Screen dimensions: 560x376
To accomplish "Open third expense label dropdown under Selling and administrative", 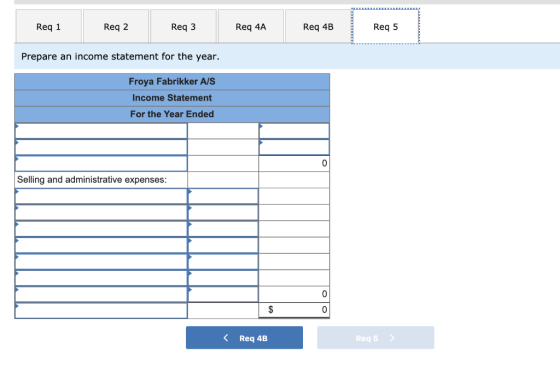I will point(101,229).
